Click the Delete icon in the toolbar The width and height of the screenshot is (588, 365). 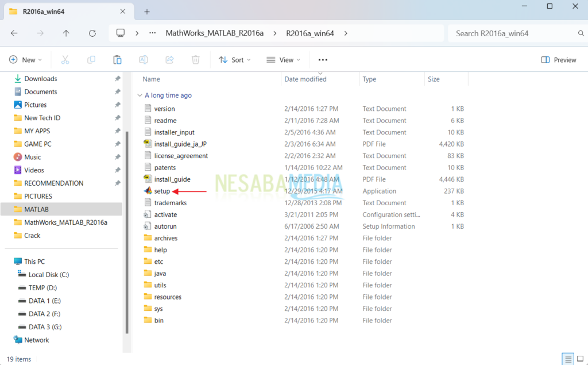[195, 59]
